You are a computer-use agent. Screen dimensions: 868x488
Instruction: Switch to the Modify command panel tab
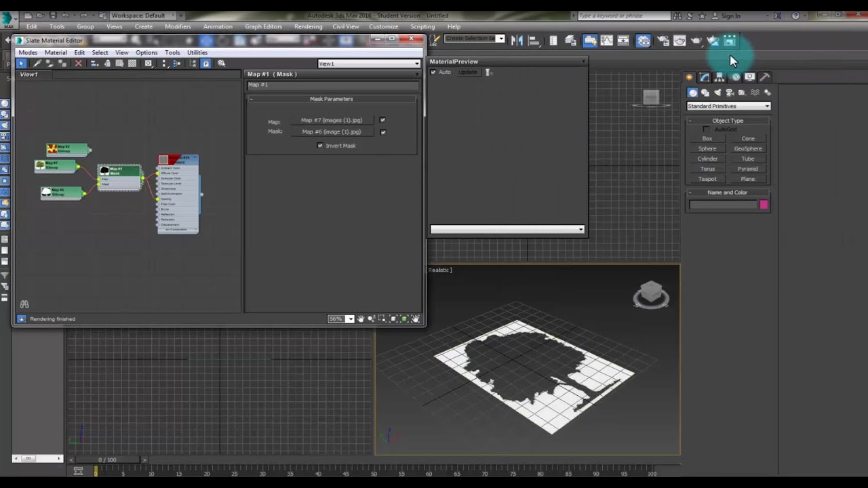coord(705,77)
